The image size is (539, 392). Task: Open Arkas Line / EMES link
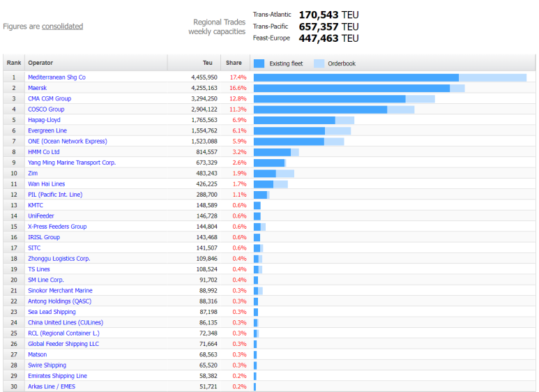tap(52, 386)
